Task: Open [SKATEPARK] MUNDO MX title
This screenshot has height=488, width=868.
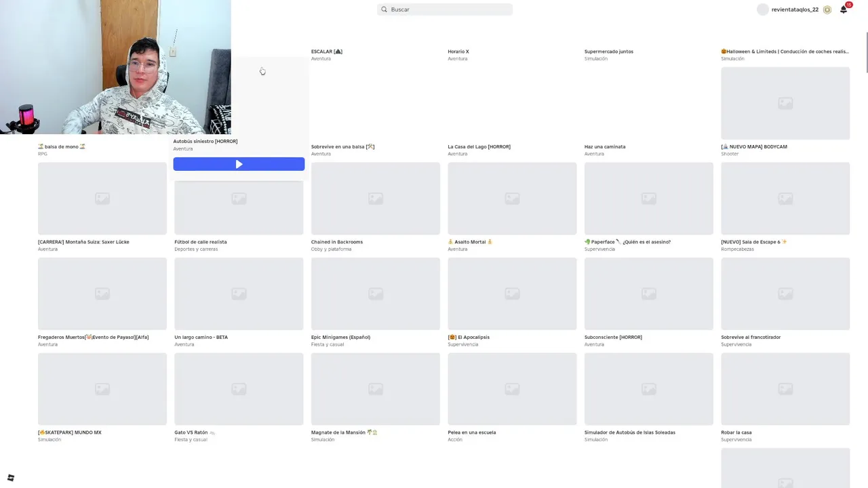Action: point(70,432)
